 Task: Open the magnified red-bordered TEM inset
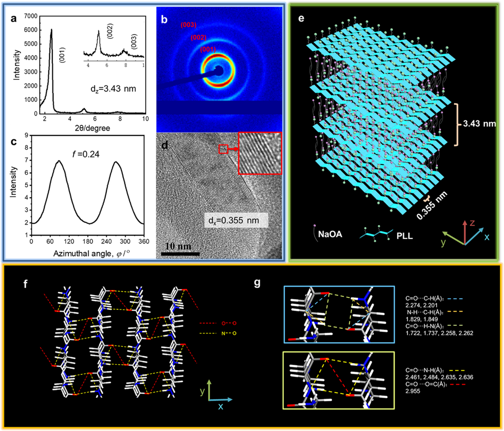(x=260, y=153)
